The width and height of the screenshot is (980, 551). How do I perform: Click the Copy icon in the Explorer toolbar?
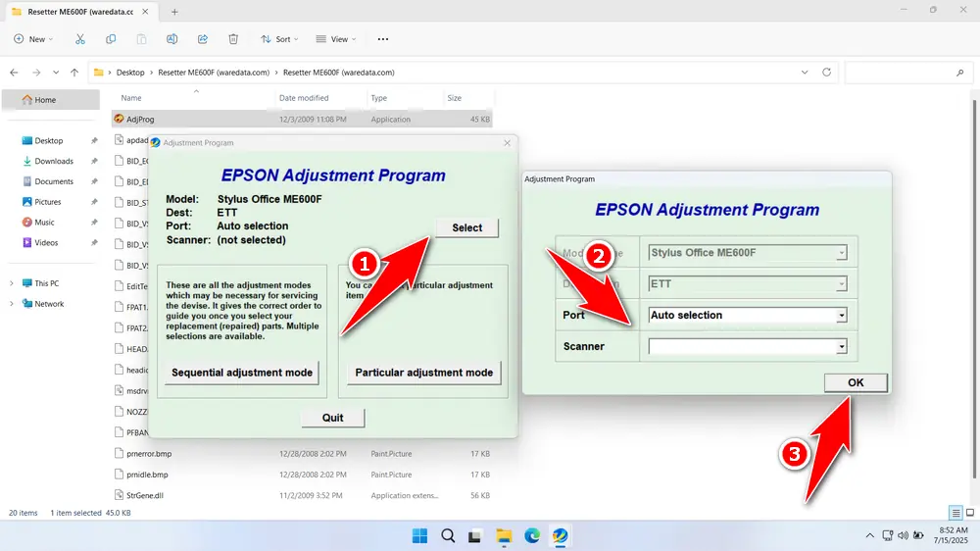click(x=111, y=39)
